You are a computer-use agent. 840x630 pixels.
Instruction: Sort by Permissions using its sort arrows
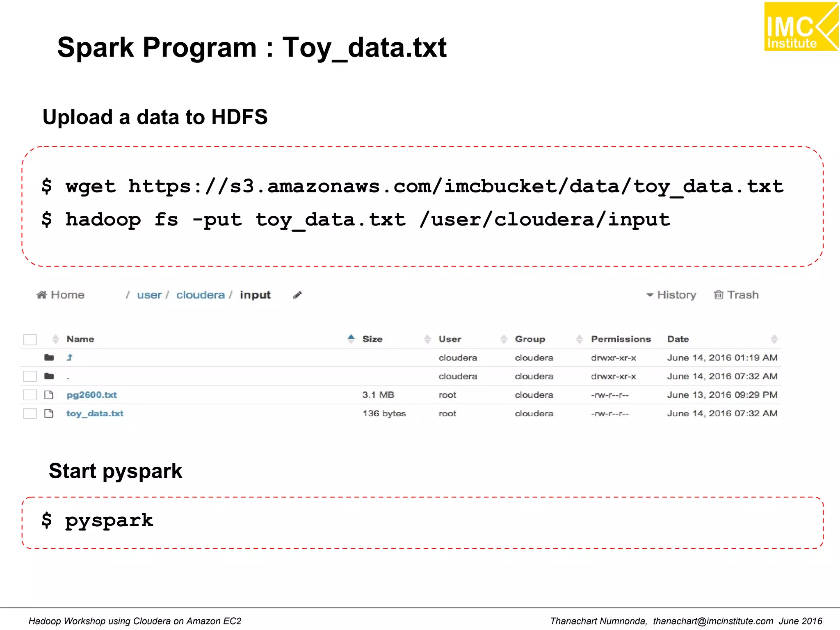tap(580, 339)
